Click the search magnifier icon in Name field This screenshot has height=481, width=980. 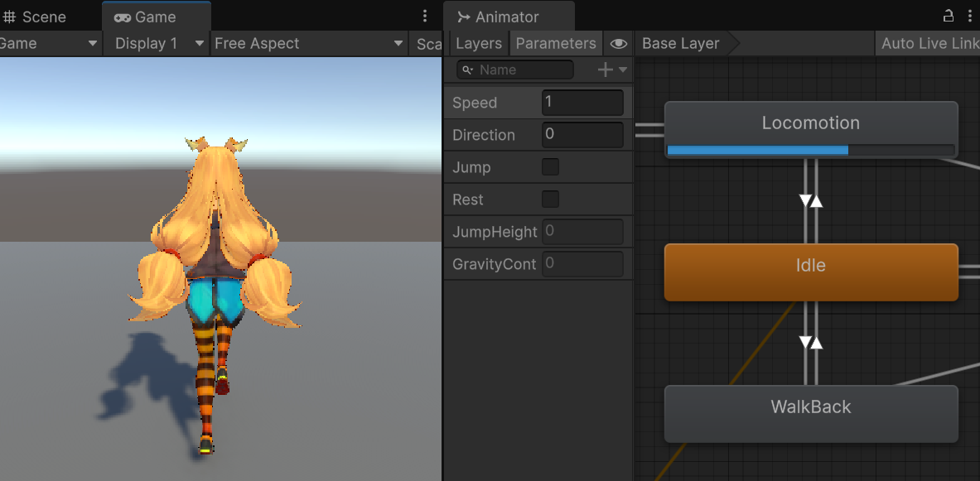(468, 70)
